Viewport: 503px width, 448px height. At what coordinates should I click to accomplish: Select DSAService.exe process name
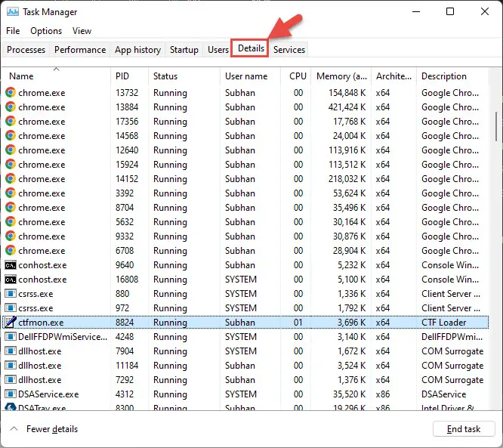pyautogui.click(x=48, y=394)
